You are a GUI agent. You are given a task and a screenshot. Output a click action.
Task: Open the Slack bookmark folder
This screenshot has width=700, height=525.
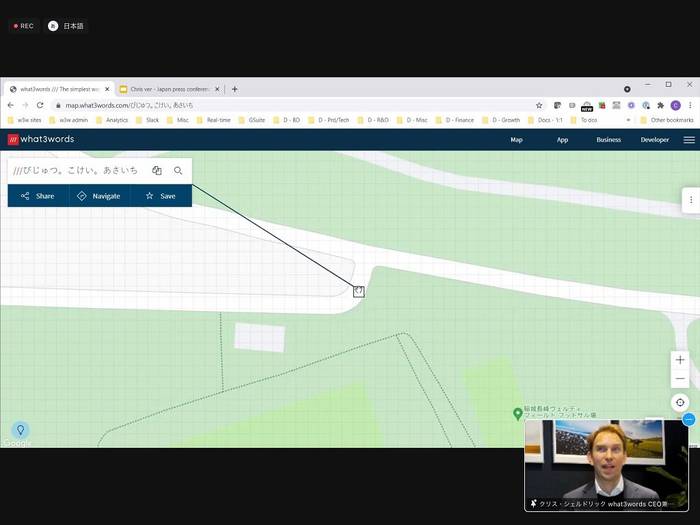pyautogui.click(x=147, y=120)
